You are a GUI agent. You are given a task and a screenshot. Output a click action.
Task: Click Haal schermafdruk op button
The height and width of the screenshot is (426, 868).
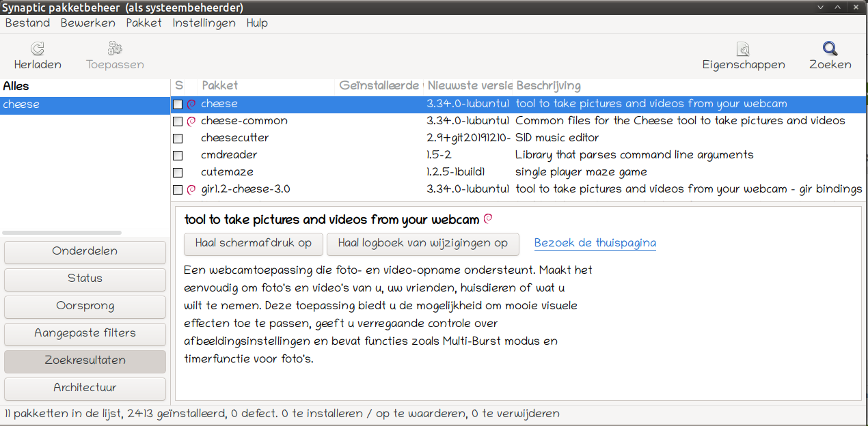(253, 243)
